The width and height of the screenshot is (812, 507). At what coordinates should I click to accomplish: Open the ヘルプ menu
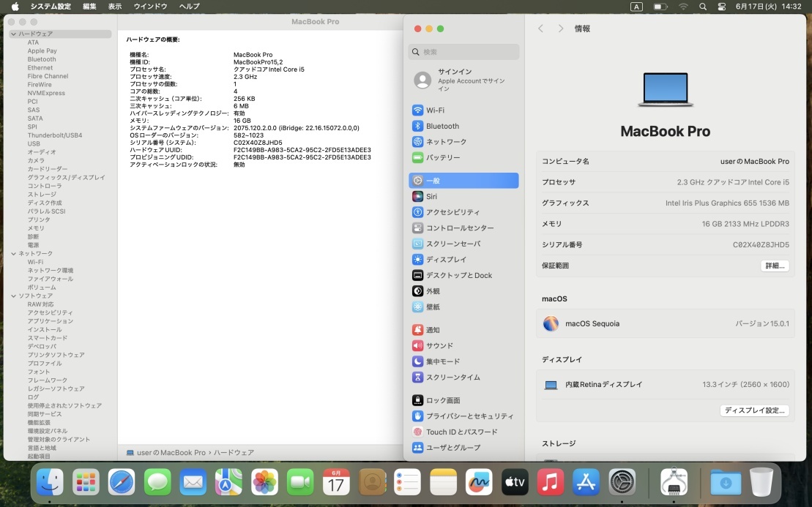pos(189,7)
